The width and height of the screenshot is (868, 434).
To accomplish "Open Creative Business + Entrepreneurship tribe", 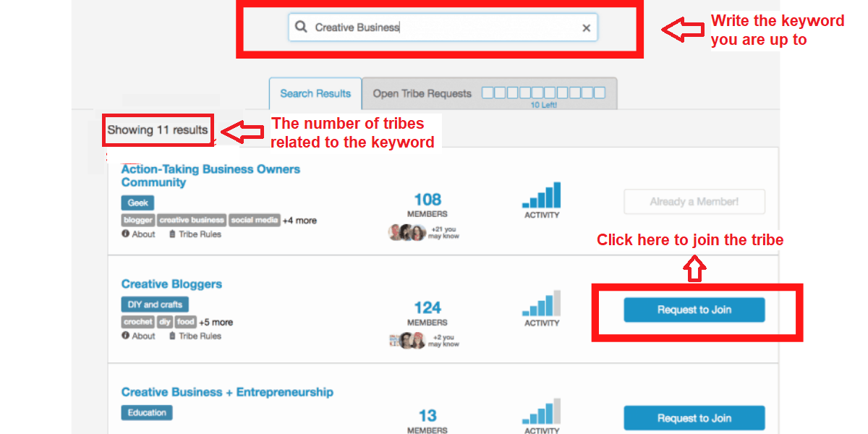I will (227, 392).
